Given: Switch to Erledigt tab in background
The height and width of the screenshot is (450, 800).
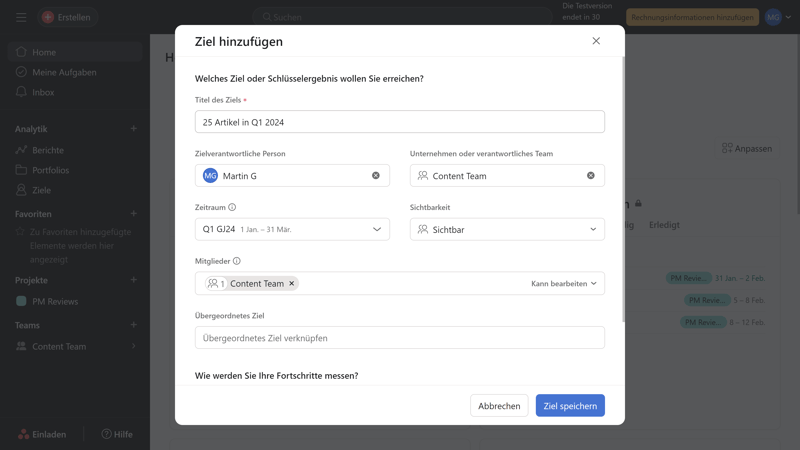Looking at the screenshot, I should click(664, 224).
